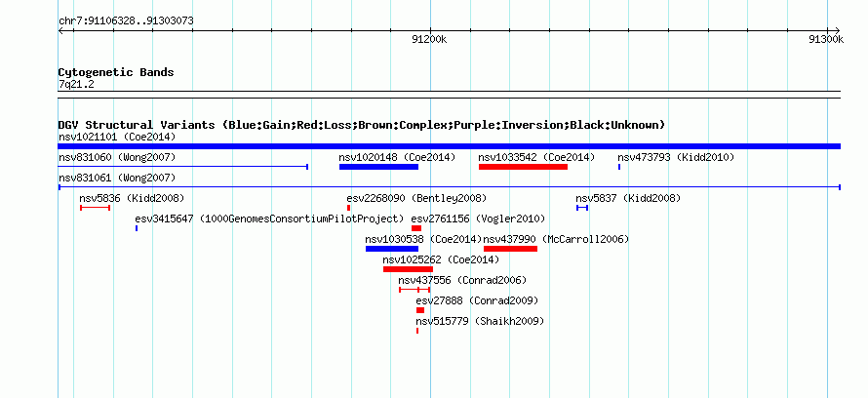Viewport: 868px width, 398px height.
Task: Select the red esv27888 loss bar
Action: click(420, 310)
